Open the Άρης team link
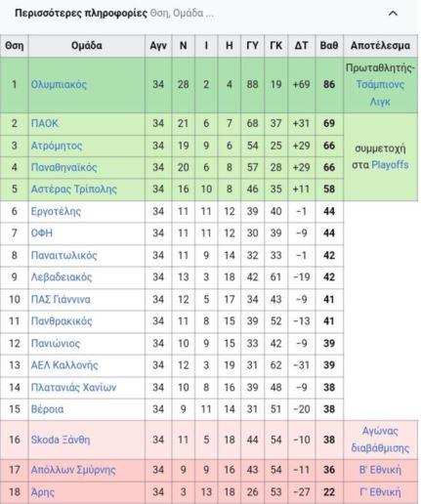Screen dimensions: 421x504 (43, 492)
